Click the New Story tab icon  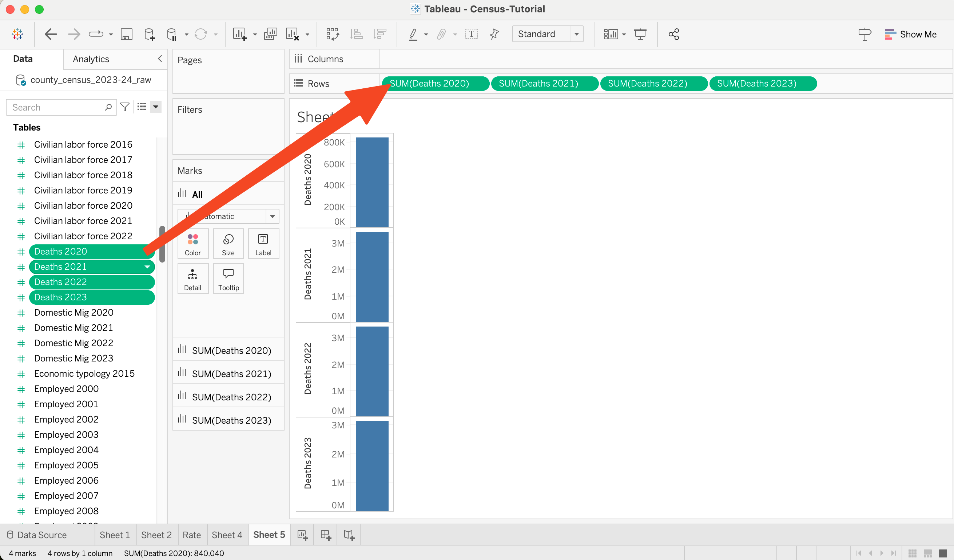coord(349,535)
